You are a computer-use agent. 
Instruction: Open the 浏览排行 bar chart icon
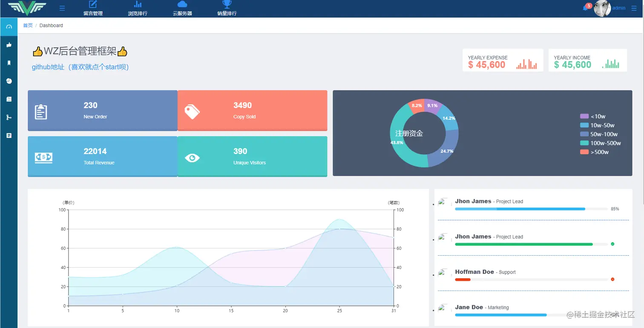click(138, 4)
